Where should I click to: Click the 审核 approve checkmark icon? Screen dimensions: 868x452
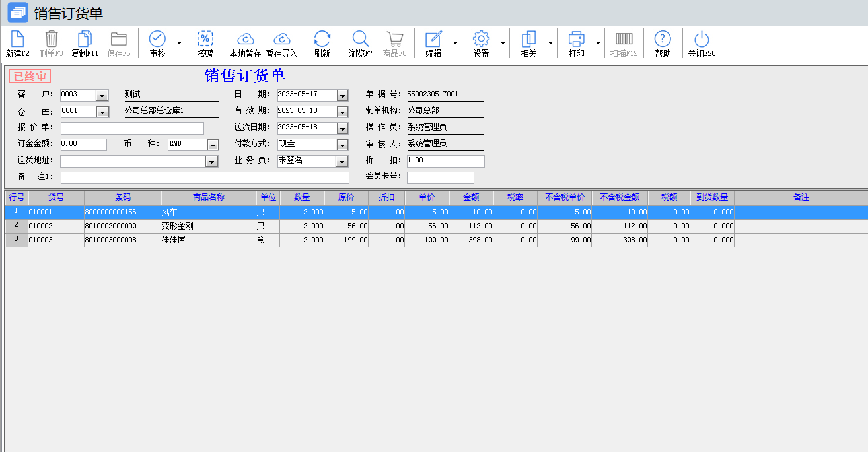point(157,40)
